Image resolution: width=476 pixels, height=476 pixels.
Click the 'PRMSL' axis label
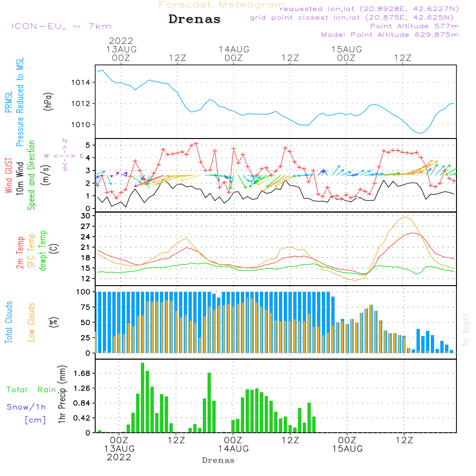[x=9, y=102]
